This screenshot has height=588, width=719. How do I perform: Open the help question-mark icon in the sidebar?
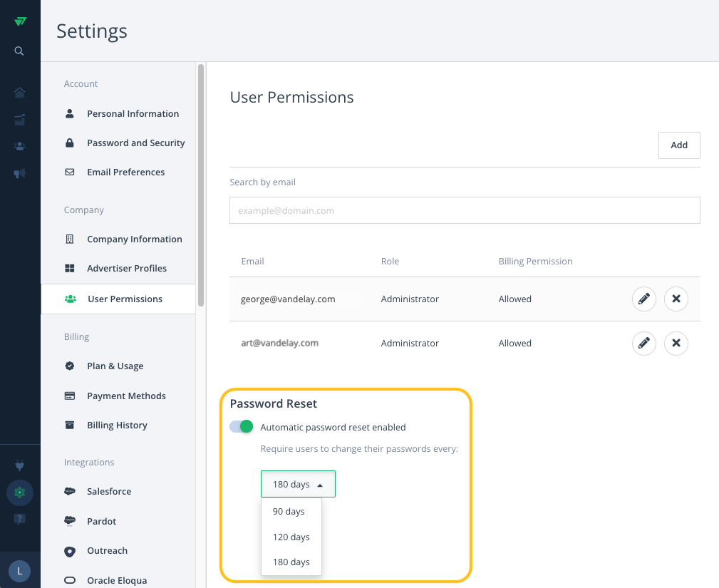[19, 519]
